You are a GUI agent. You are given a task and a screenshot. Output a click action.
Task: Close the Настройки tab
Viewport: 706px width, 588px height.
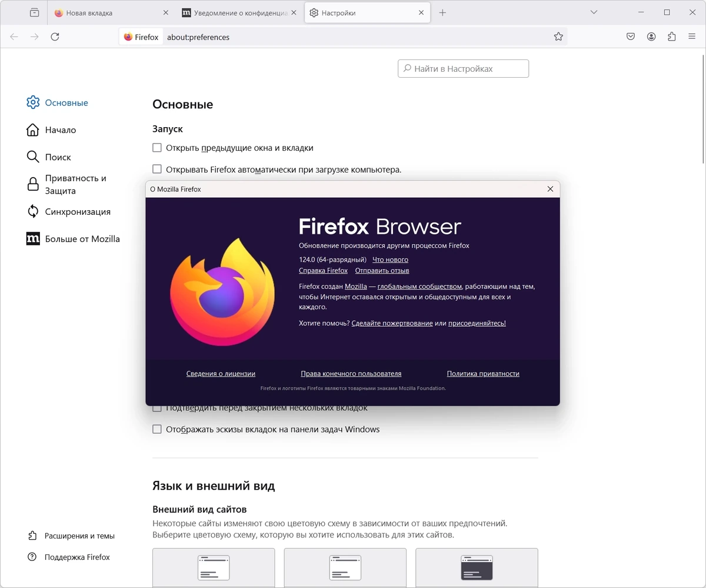(x=421, y=12)
